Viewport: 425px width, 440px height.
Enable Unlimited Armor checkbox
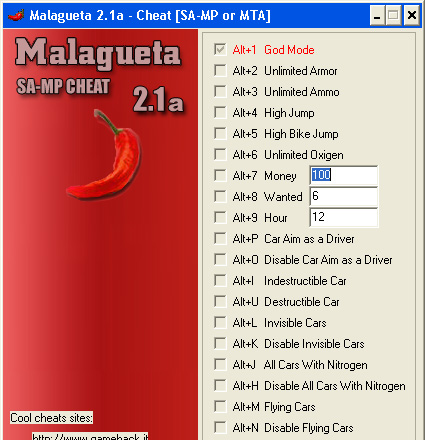[220, 71]
